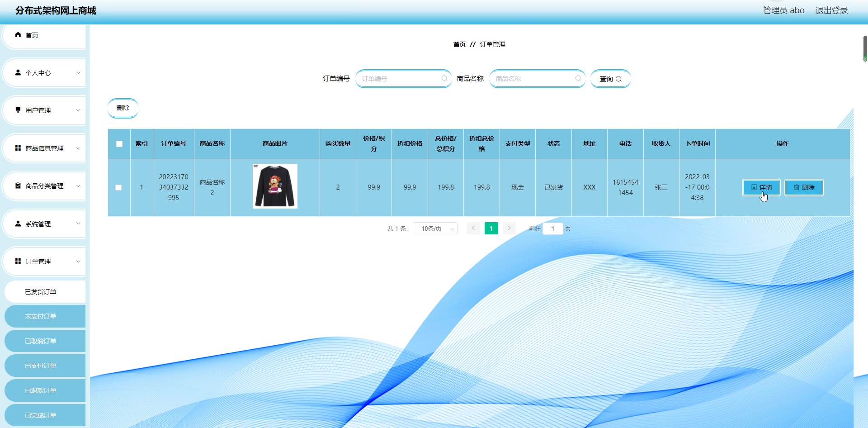
Task: Click the order number 2022317034037332995 cell
Action: click(174, 187)
